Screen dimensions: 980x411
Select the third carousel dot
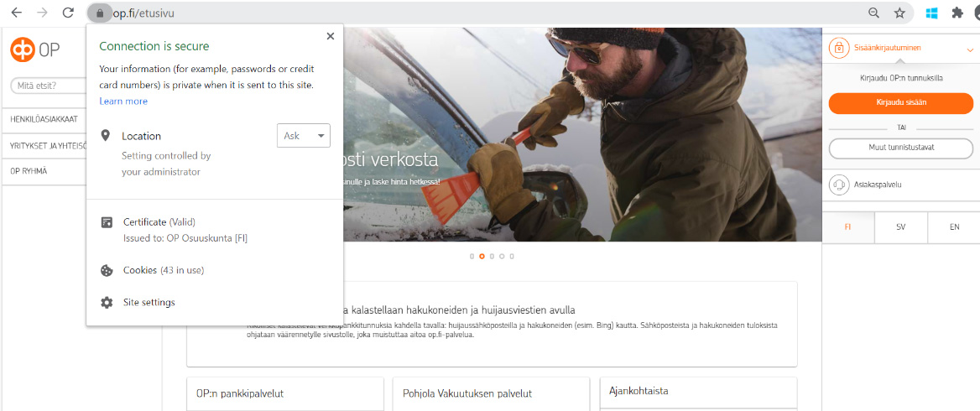coord(492,256)
